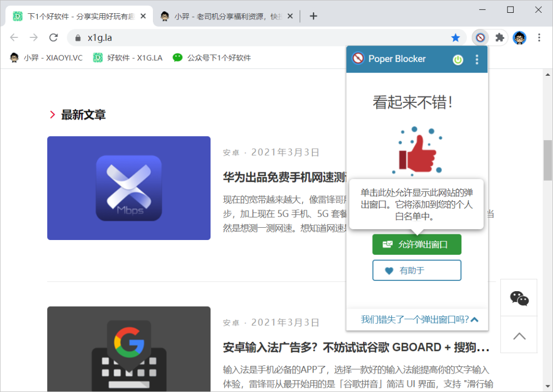Open 公众号下1个好软件 bookmark
Image resolution: width=553 pixels, height=392 pixels.
click(211, 58)
